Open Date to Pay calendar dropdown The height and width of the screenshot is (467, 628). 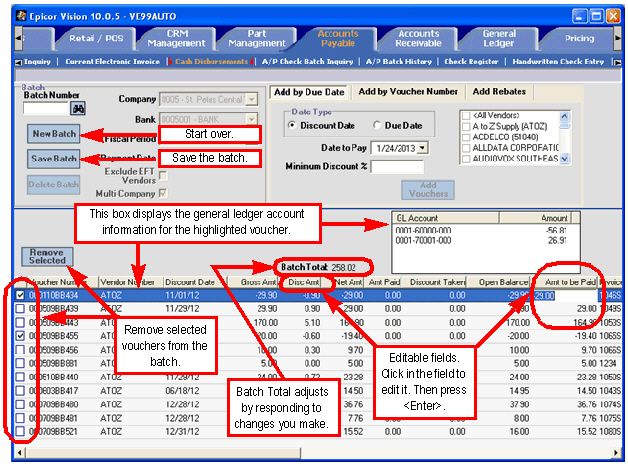422,148
